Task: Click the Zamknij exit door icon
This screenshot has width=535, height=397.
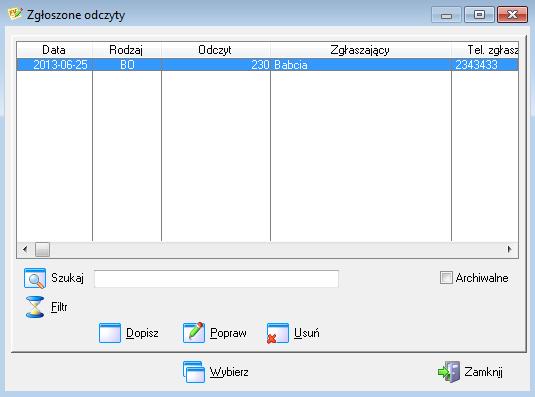Action: click(x=449, y=372)
